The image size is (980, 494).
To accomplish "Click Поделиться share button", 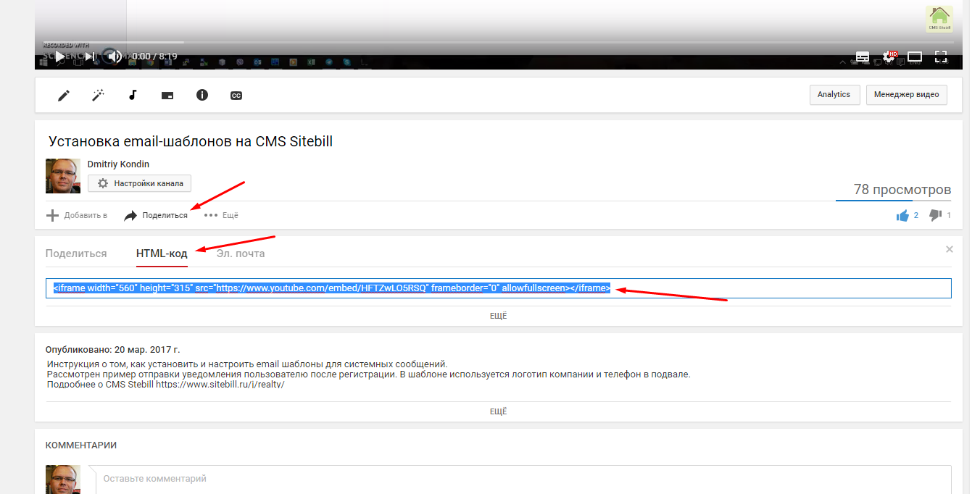I will click(156, 215).
